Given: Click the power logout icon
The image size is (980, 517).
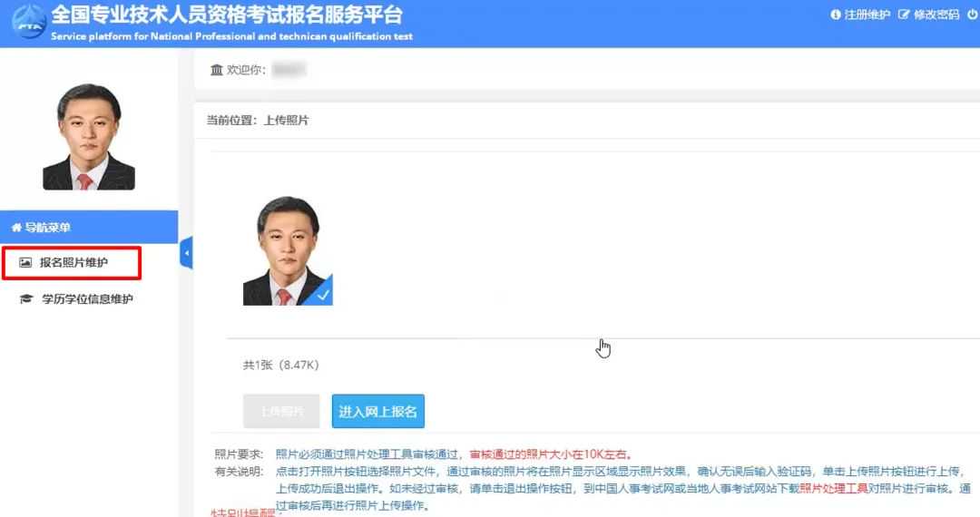Looking at the screenshot, I should pyautogui.click(x=973, y=15).
